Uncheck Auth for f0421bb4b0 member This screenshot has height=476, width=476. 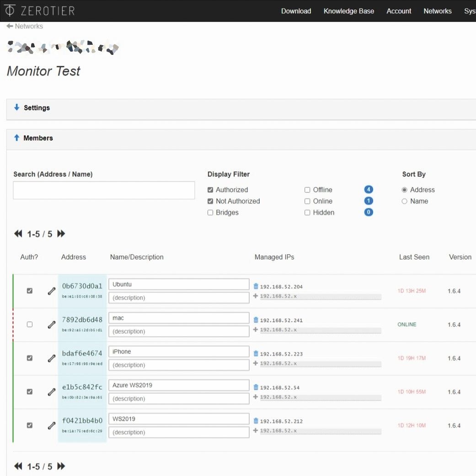(29, 425)
